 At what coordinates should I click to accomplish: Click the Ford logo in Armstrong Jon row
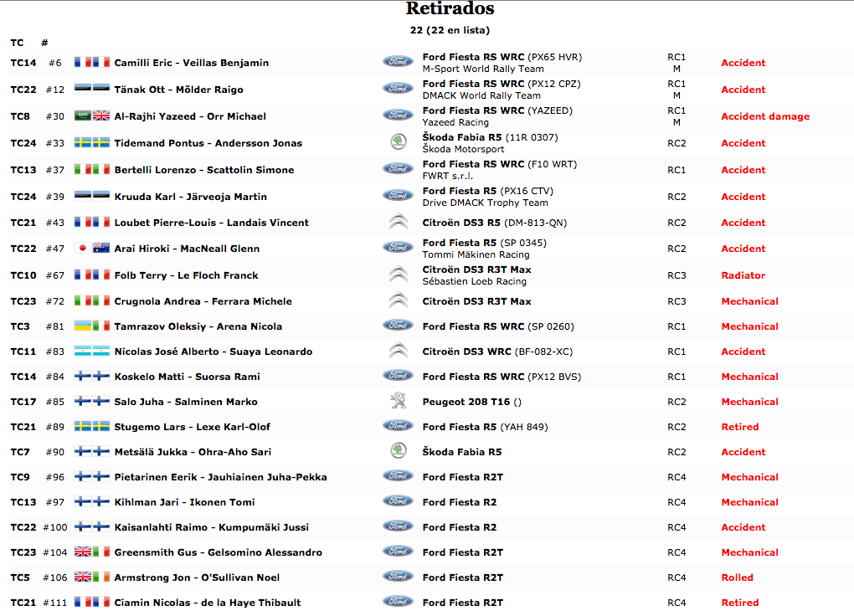(x=399, y=576)
